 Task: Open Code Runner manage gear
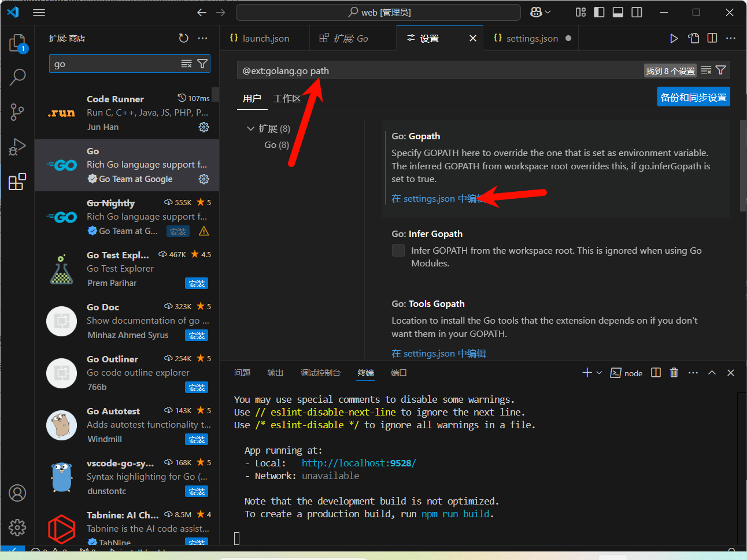pyautogui.click(x=204, y=127)
